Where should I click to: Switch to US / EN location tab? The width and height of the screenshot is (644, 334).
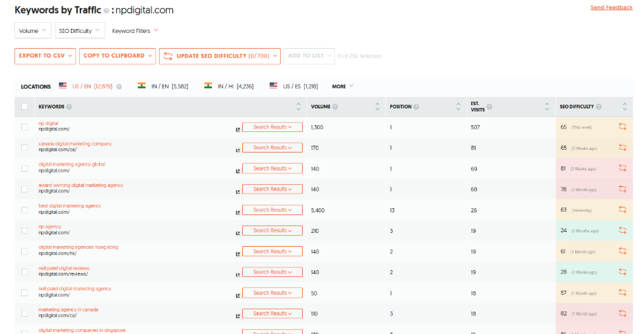pyautogui.click(x=86, y=86)
